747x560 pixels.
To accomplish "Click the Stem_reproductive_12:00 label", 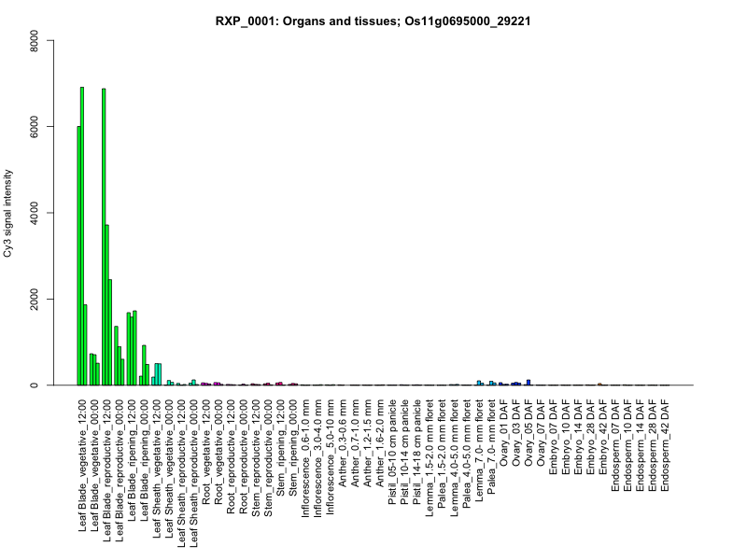I will tap(255, 458).
